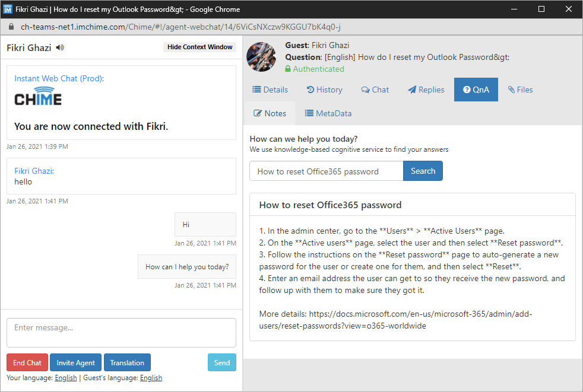Switch to the Chat tab
This screenshot has height=392, width=583.
click(x=375, y=90)
